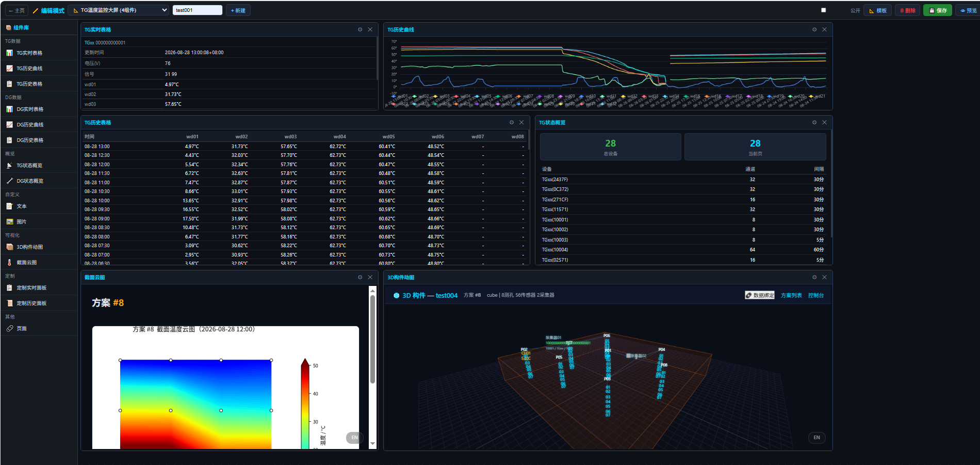Select device row TGxx(0C372)

pyautogui.click(x=683, y=189)
